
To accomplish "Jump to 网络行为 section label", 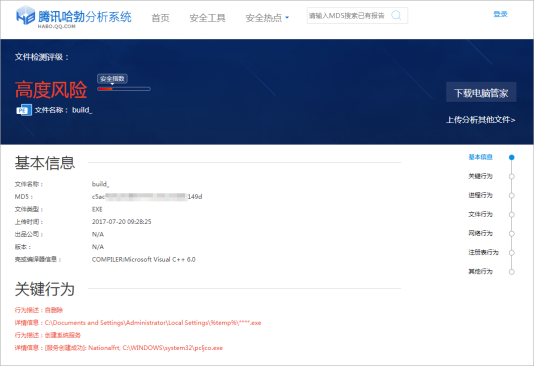I will click(x=480, y=233).
